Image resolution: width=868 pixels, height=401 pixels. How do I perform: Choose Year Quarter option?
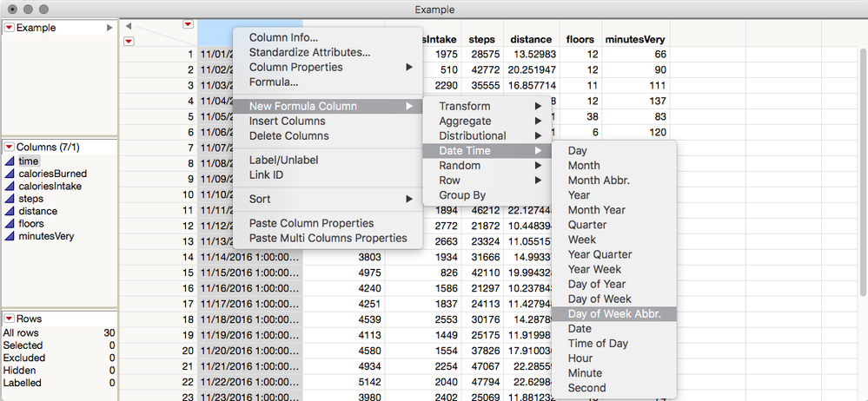coord(614,254)
